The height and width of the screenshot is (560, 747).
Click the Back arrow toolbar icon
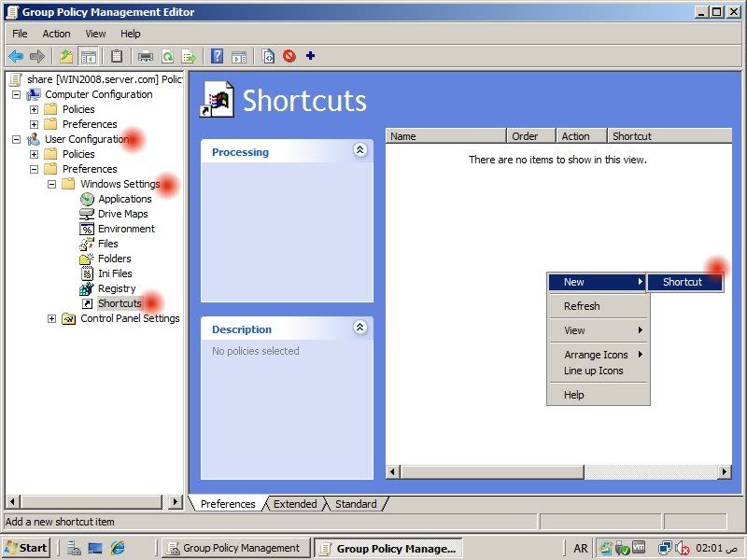coord(16,56)
